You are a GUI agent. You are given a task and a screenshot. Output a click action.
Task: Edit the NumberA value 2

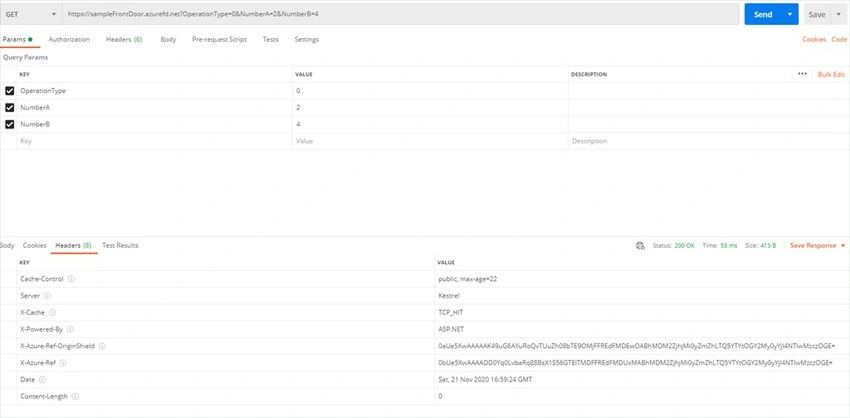[x=430, y=107]
